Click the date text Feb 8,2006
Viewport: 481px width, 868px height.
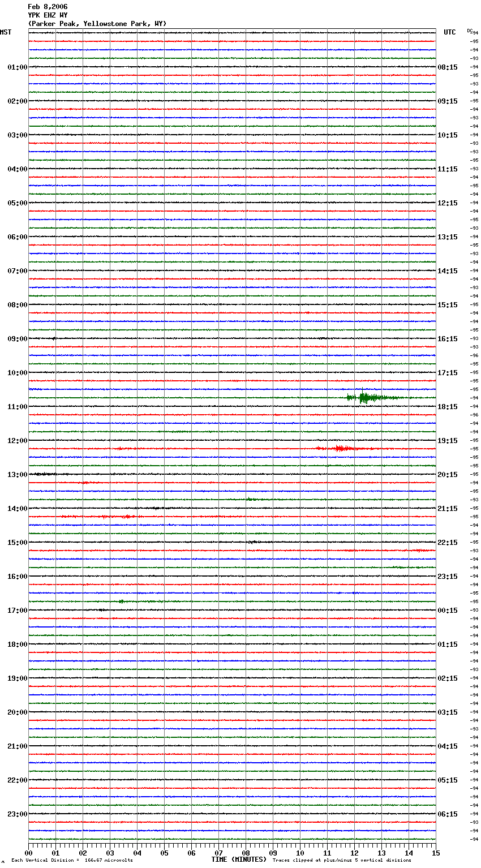point(48,7)
